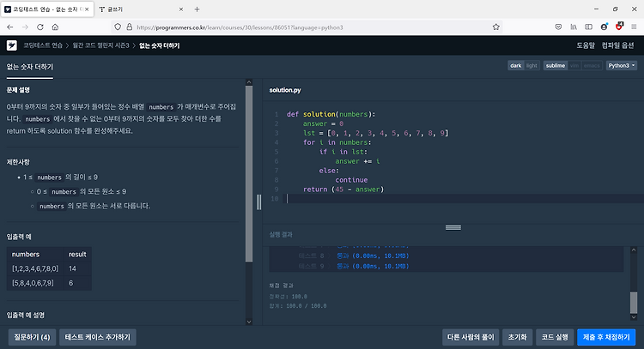Click the result panel scroll up arrow
The image size is (644, 349).
coord(634,250)
